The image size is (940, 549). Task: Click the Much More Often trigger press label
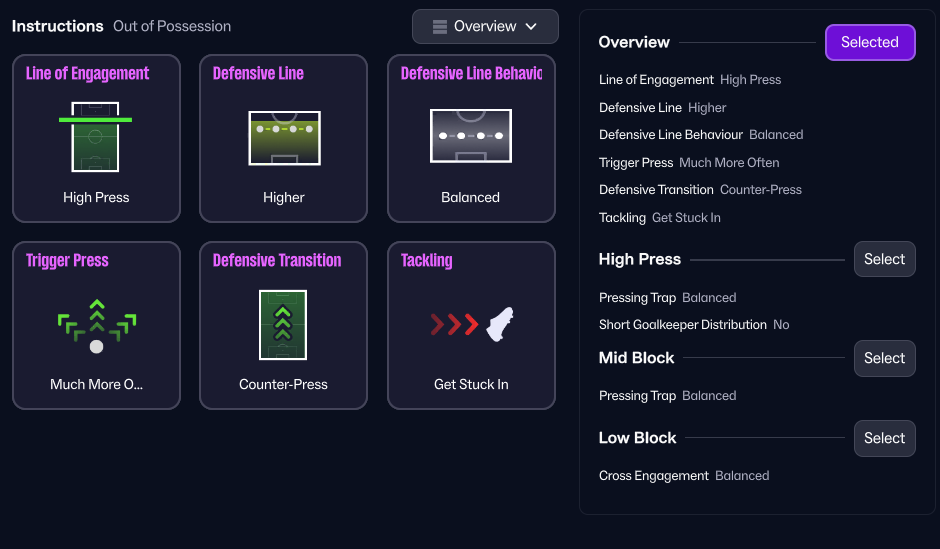[96, 384]
